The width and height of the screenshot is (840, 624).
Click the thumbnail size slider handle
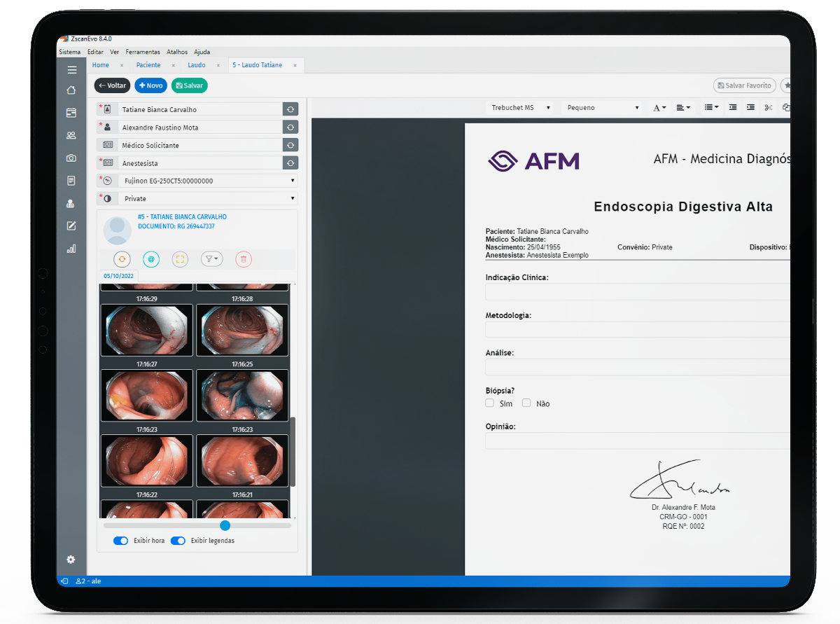(225, 525)
